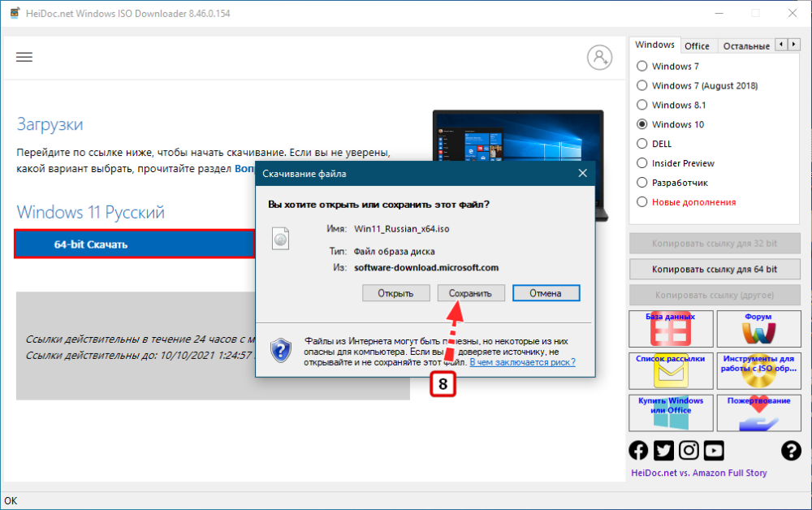Click Копировать ссылку для 32 bit

[715, 244]
